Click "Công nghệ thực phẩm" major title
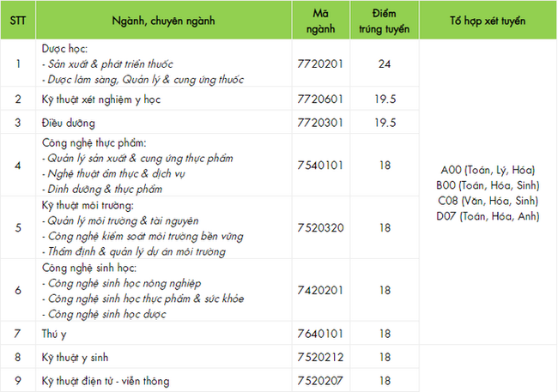 pos(94,143)
